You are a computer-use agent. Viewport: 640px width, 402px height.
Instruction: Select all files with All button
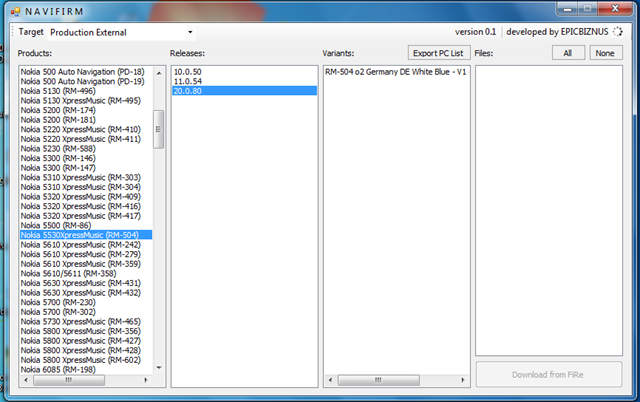tap(568, 53)
